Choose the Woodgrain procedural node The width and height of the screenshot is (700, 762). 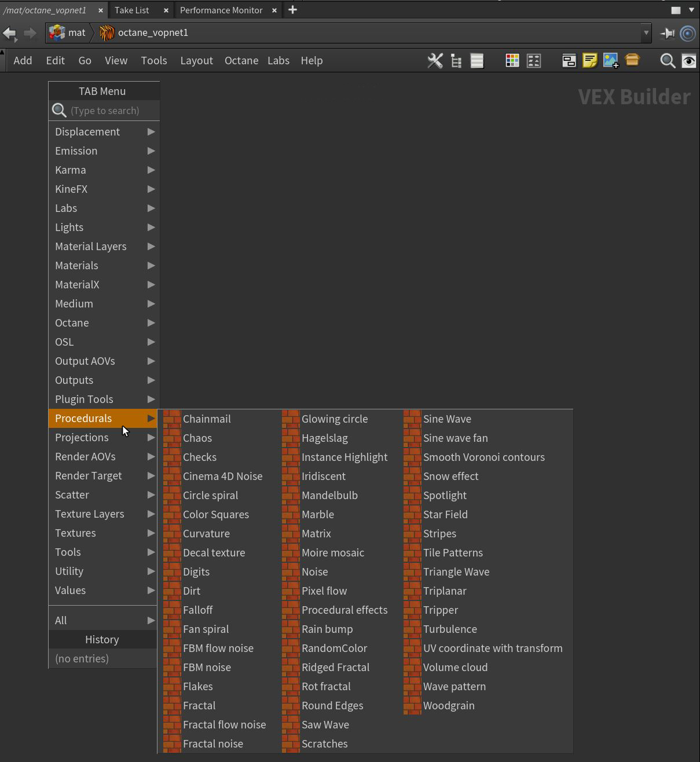point(448,705)
